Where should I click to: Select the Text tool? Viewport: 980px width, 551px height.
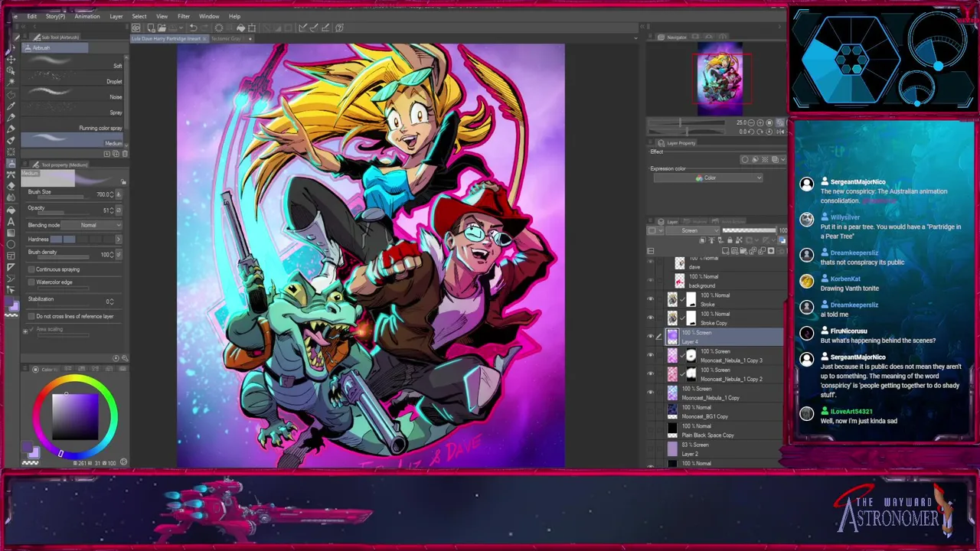11,221
